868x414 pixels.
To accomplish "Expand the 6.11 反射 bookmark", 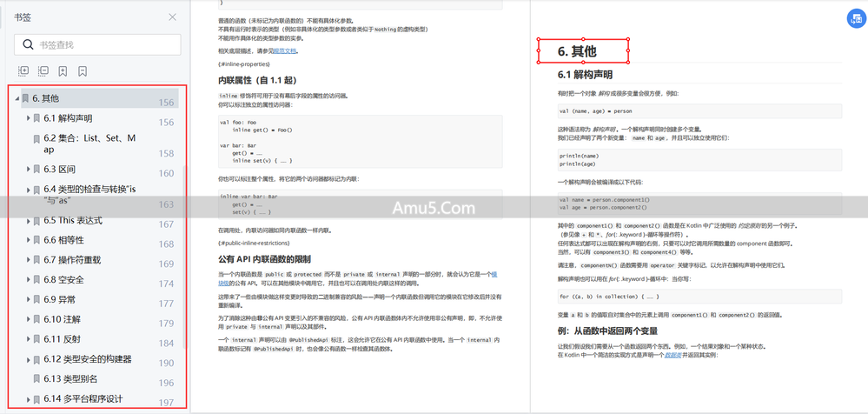I will pyautogui.click(x=28, y=338).
